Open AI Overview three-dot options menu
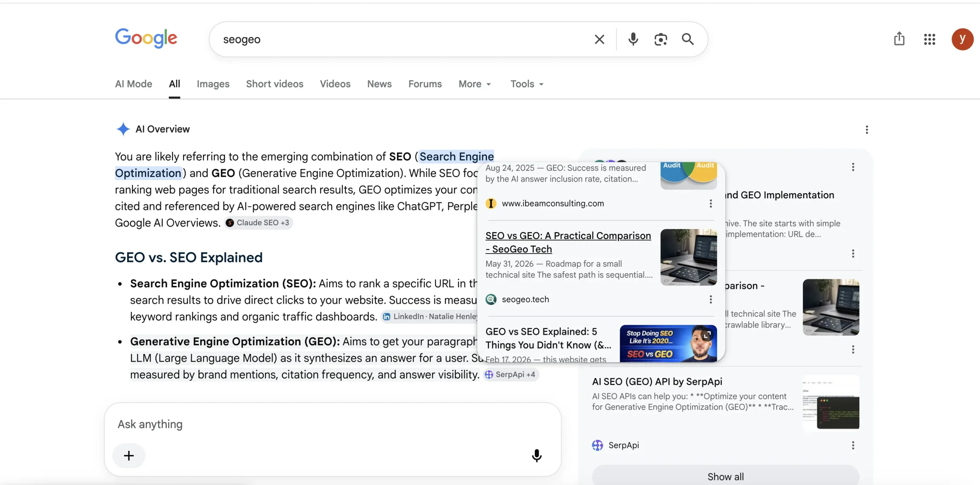The image size is (980, 485). (867, 130)
